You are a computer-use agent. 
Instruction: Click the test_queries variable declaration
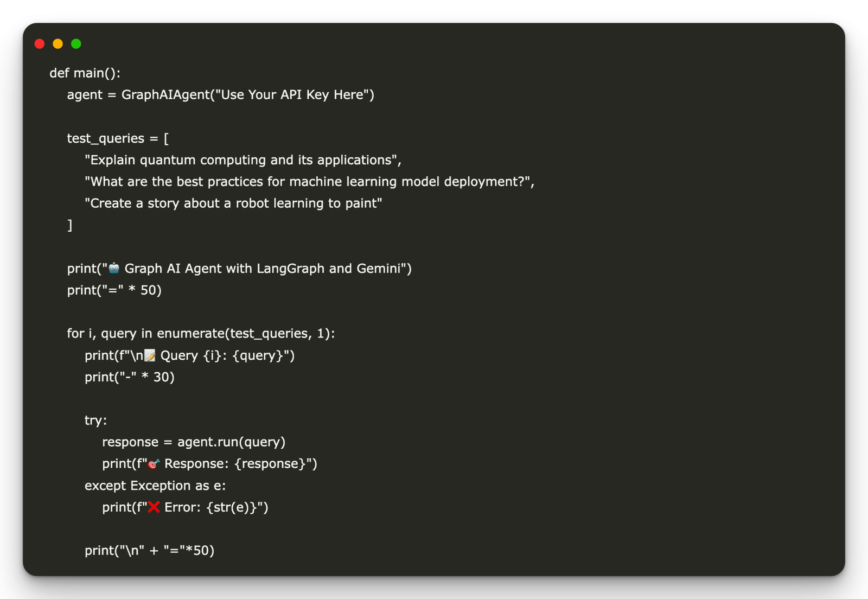118,138
